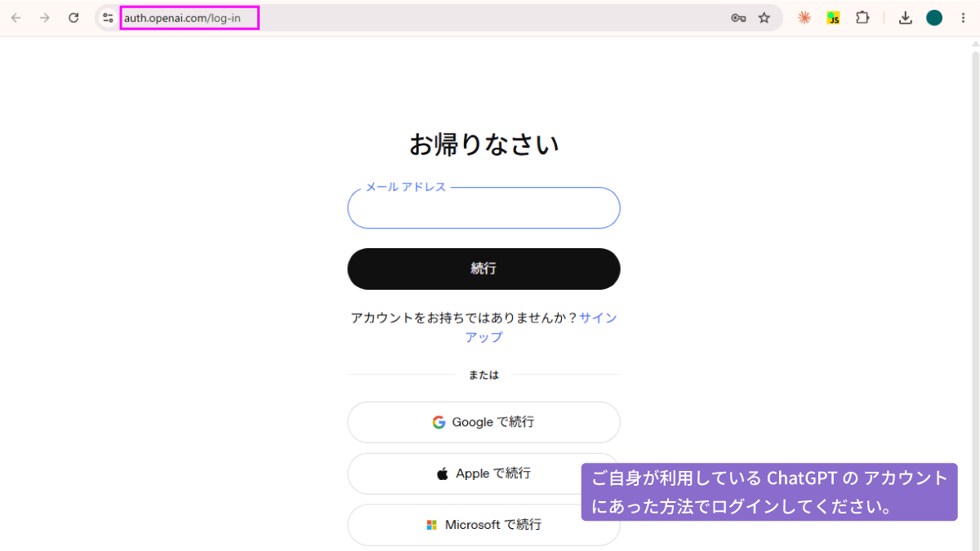980x551 pixels.
Task: Go forward in browser history
Action: point(45,18)
